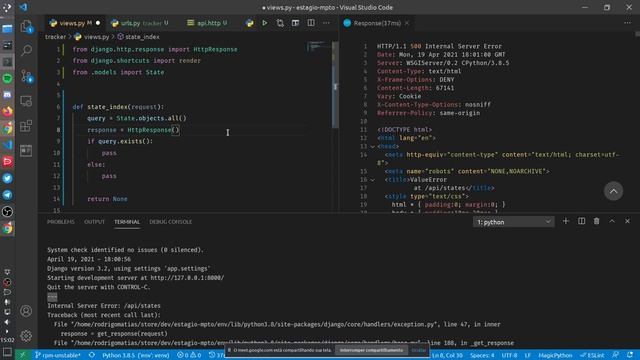Open More Actions ellipsis for views.py editor
Viewport: 640px width, 360px height.
[x=326, y=23]
